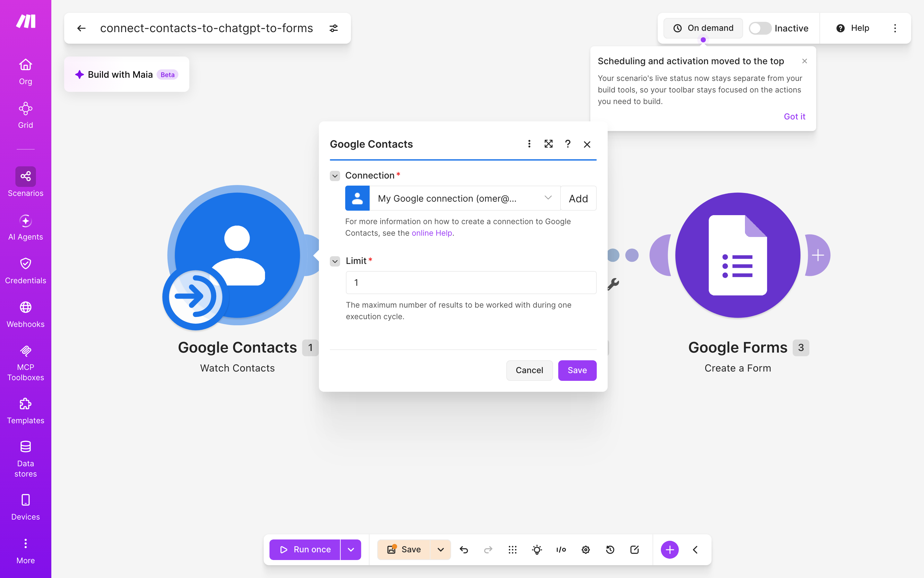
Task: Select the Google Forms module circle
Action: [738, 255]
